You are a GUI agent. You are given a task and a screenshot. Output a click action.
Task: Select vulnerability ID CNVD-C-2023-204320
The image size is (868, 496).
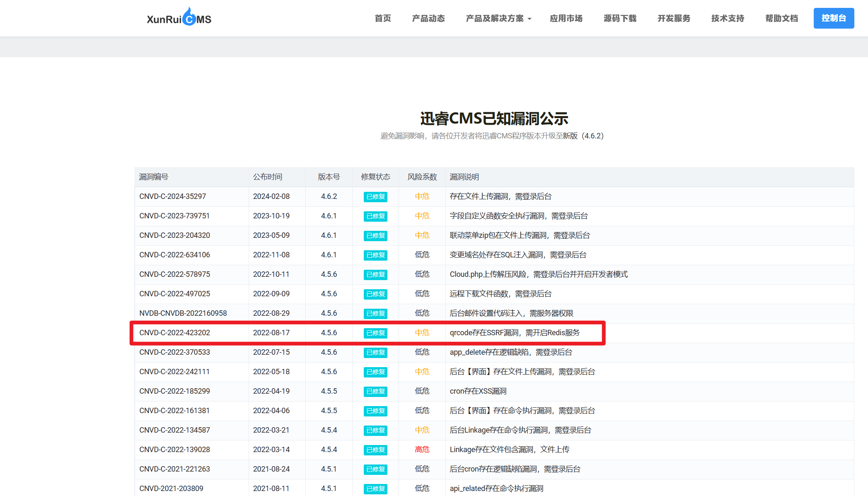[175, 235]
